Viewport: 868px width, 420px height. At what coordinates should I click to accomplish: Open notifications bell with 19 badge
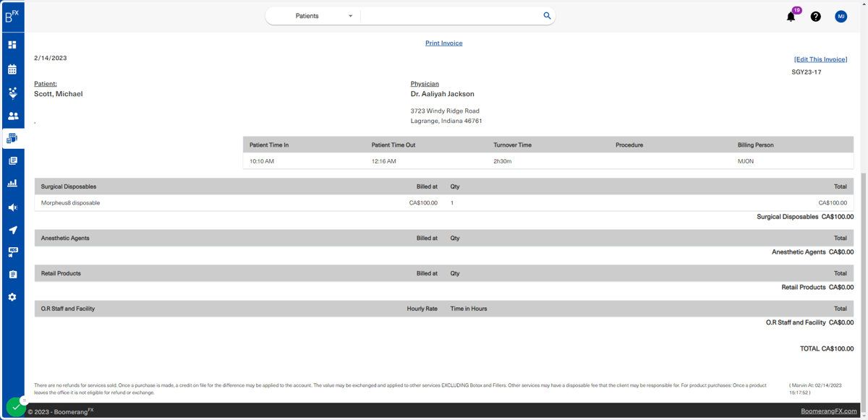click(x=791, y=16)
